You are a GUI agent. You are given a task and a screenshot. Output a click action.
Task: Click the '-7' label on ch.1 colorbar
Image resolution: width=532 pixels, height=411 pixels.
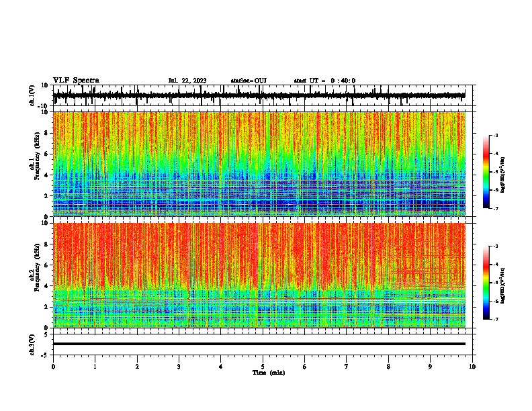(496, 208)
